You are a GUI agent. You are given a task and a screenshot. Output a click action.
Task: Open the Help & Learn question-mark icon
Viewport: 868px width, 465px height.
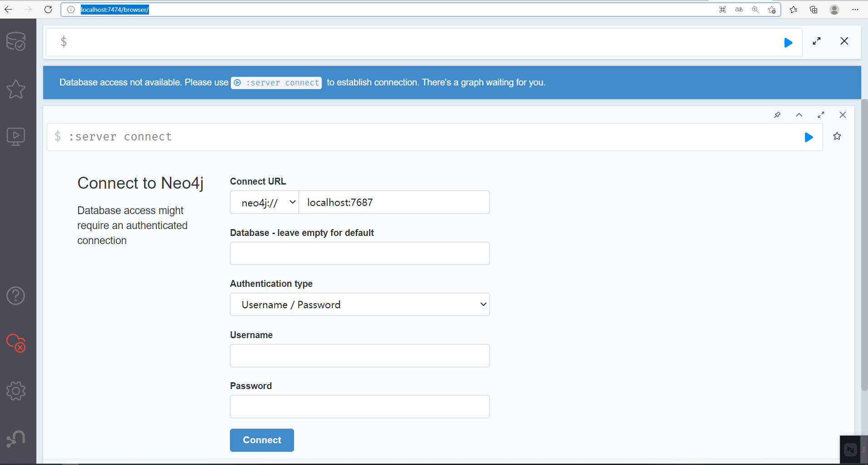[16, 296]
